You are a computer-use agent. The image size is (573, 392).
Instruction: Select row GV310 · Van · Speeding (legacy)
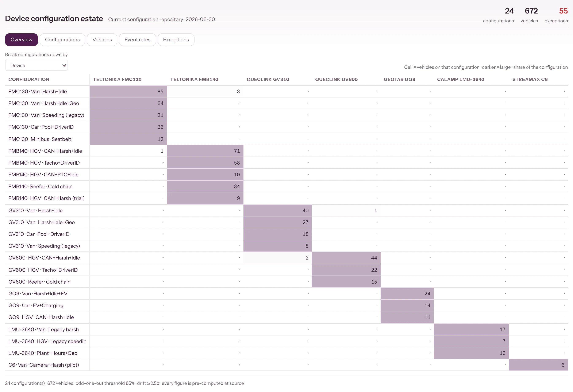pos(286,246)
